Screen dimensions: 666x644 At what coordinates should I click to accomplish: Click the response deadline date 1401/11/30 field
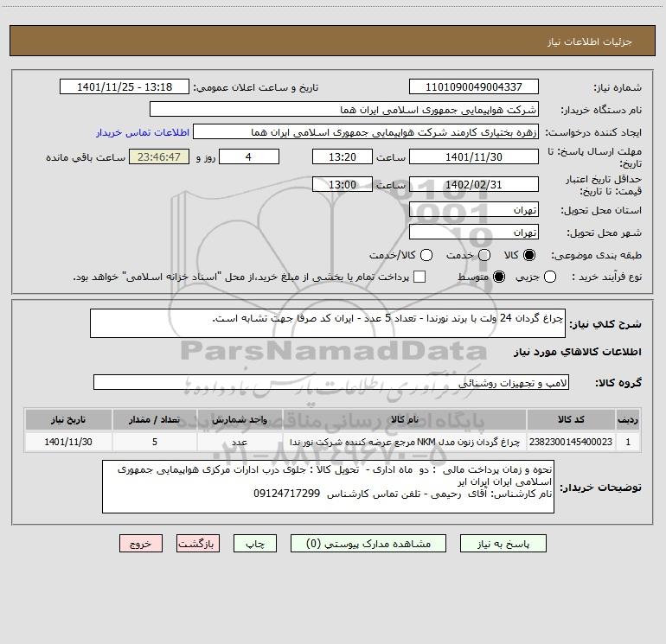point(474,156)
